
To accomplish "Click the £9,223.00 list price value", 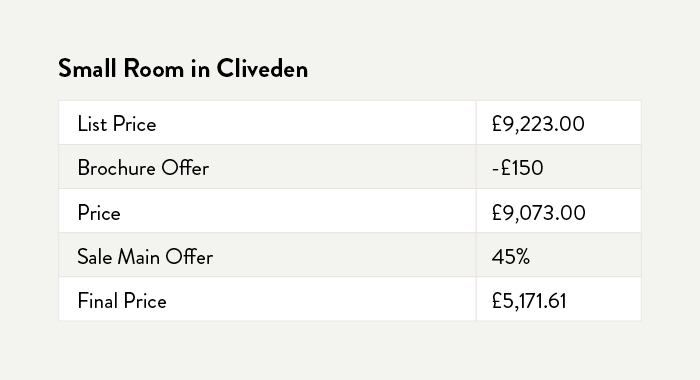I will [538, 124].
